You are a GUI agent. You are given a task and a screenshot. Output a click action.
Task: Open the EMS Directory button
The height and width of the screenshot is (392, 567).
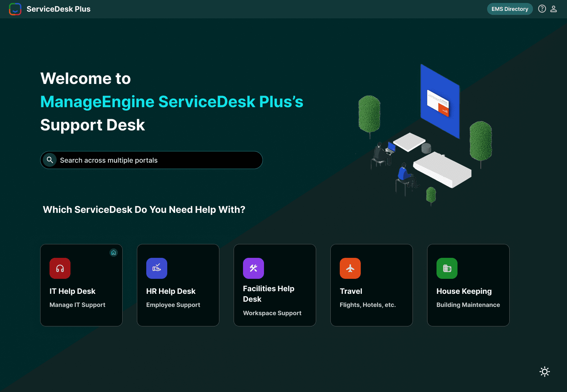pyautogui.click(x=510, y=9)
